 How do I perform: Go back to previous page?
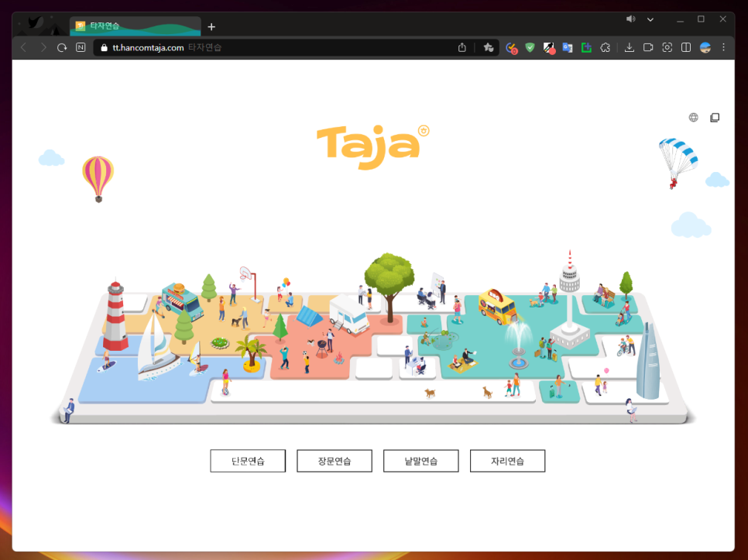click(24, 47)
